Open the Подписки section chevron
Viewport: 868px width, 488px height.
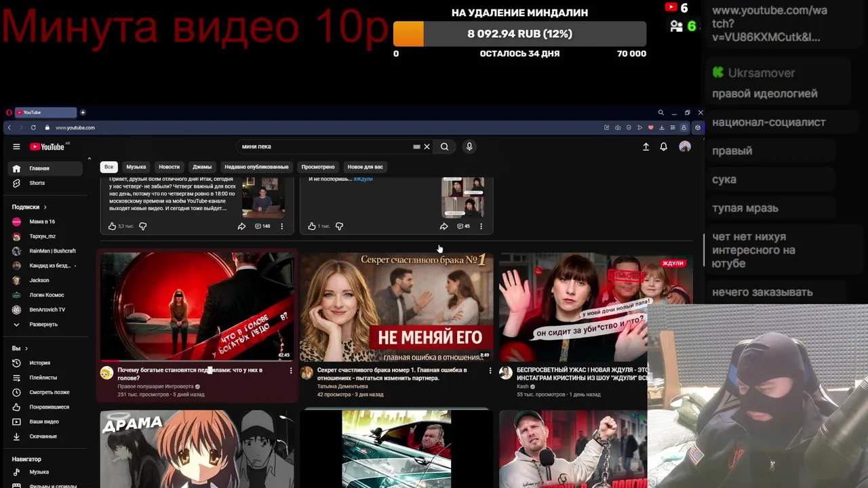[x=45, y=207]
